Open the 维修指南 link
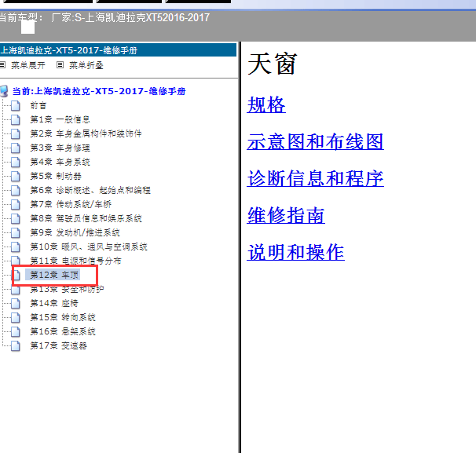This screenshot has width=476, height=453. pyautogui.click(x=286, y=215)
